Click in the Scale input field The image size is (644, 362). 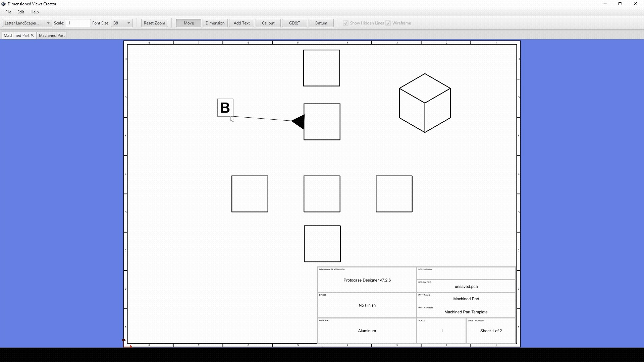pyautogui.click(x=78, y=23)
